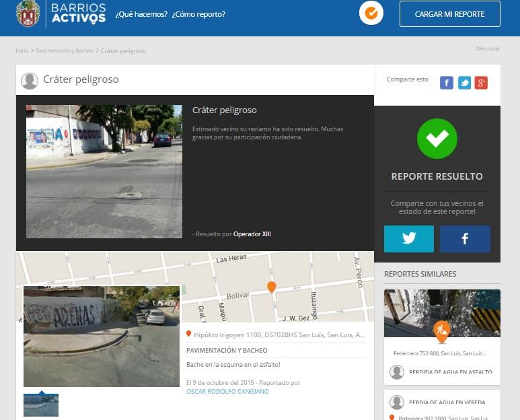Open PERDIA DE AGUA EN VEREDA report

tap(447, 403)
